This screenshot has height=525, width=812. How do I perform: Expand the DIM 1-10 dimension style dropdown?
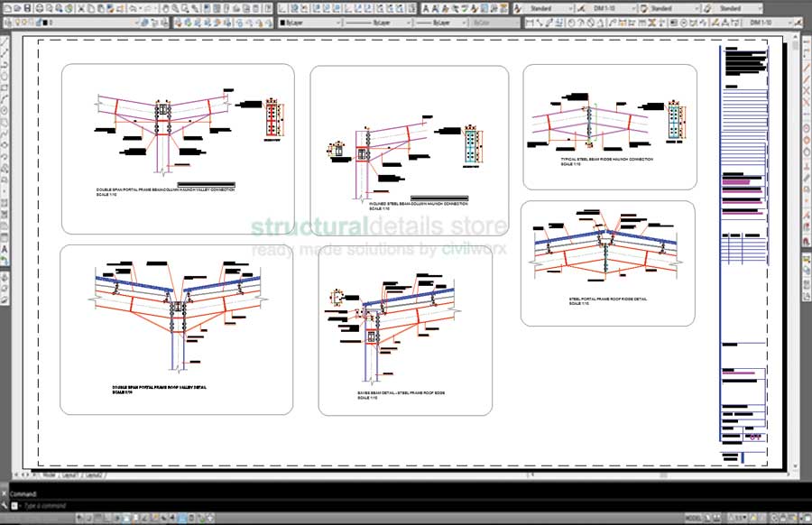633,6
